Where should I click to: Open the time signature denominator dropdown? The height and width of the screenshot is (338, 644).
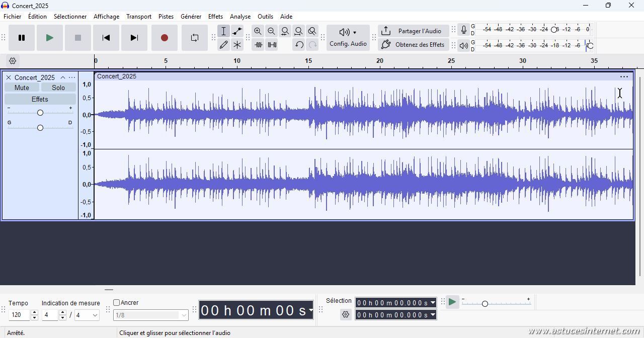point(87,315)
